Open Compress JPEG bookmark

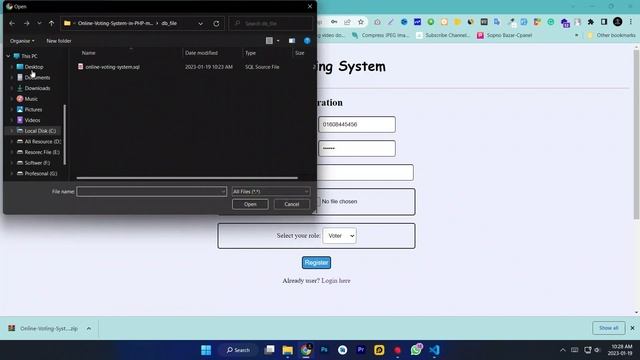coord(380,36)
